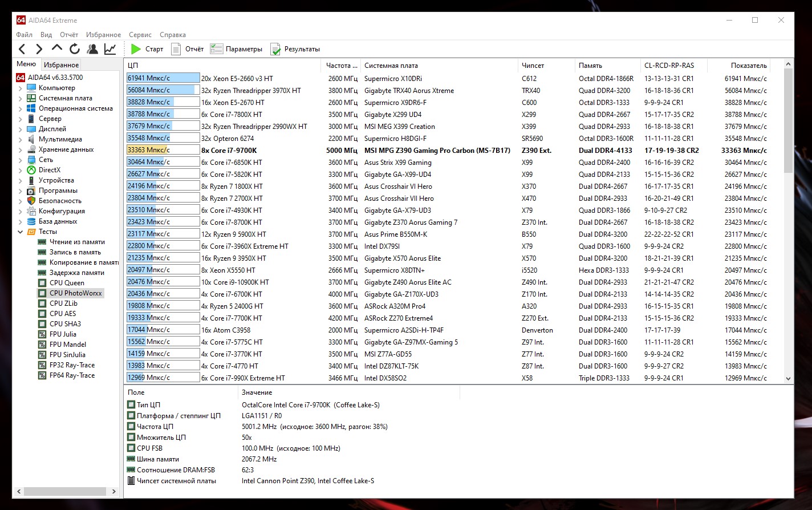Click the sidebar horizontal scrollbar thumb
The width and height of the screenshot is (812, 510).
coord(65,491)
